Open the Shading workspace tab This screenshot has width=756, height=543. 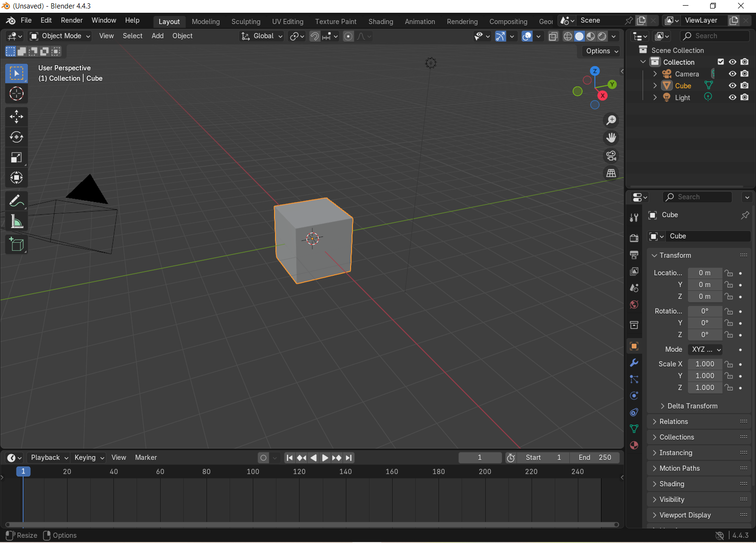pos(381,22)
